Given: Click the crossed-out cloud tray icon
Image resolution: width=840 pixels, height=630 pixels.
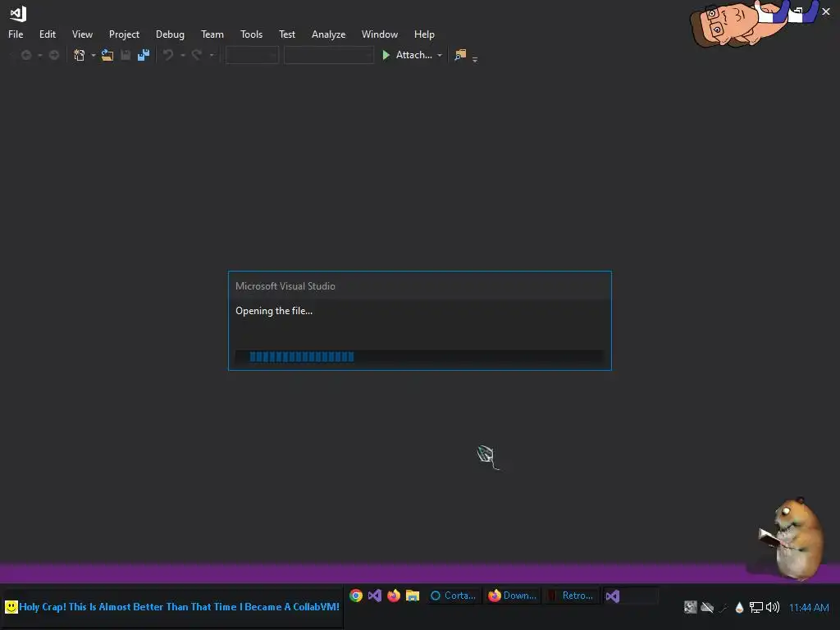Looking at the screenshot, I should click(x=706, y=607).
